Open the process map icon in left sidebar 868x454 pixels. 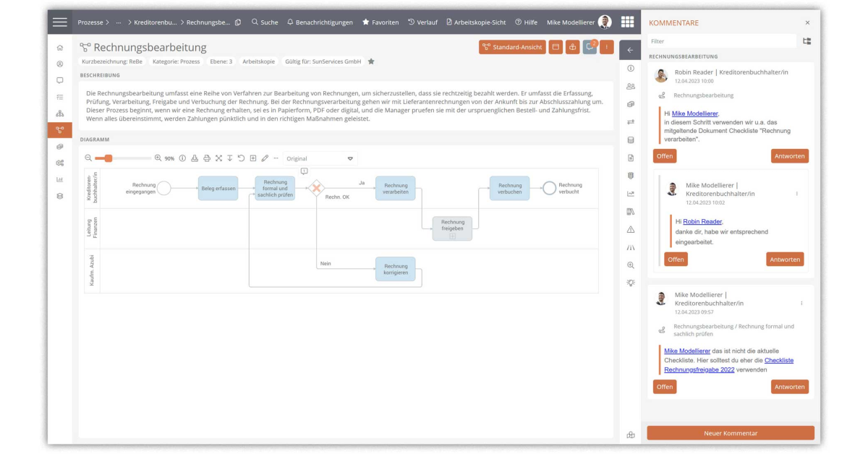coord(59,113)
